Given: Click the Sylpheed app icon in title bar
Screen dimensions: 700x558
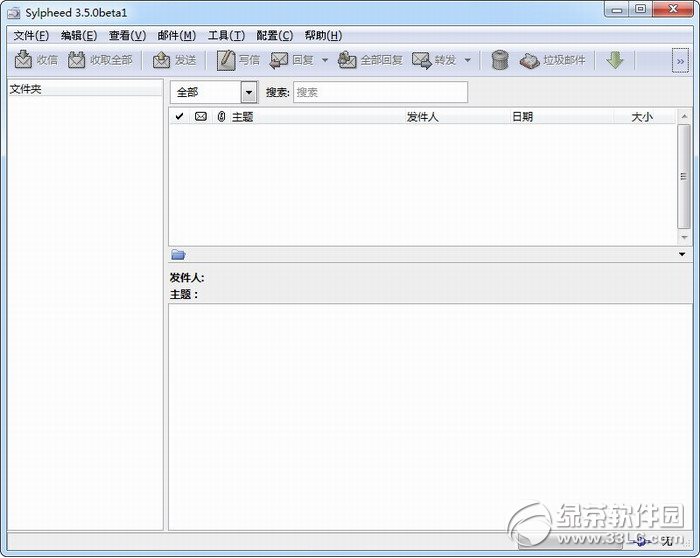Looking at the screenshot, I should tap(14, 13).
